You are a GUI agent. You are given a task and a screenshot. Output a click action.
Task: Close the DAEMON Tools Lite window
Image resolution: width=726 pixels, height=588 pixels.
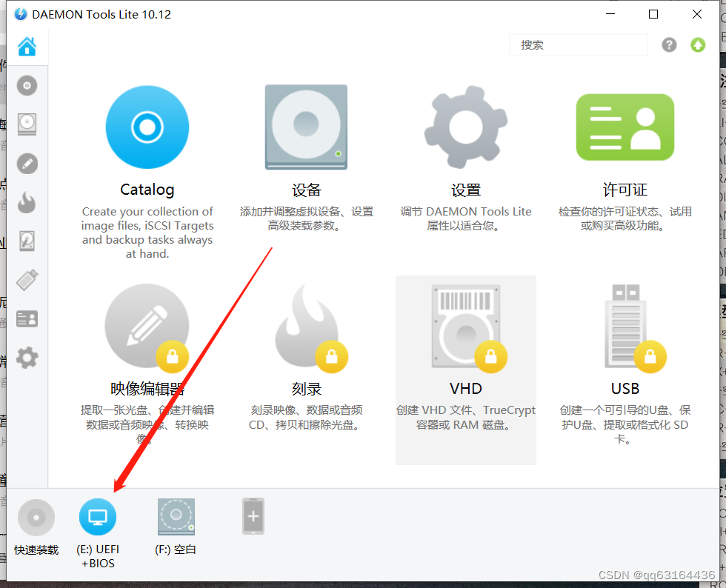point(697,14)
